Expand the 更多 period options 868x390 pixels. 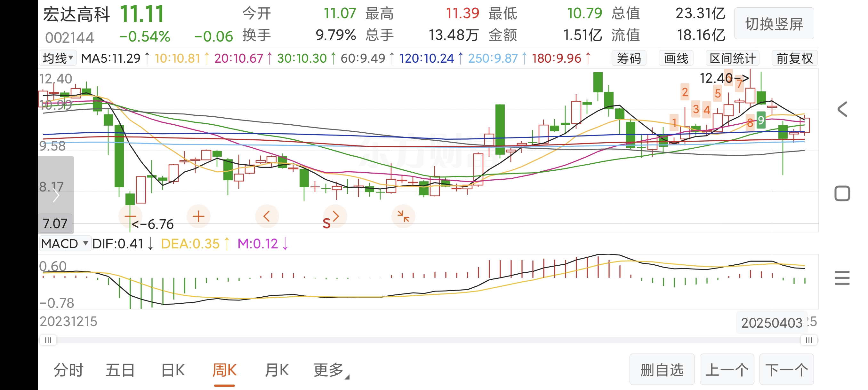[331, 370]
